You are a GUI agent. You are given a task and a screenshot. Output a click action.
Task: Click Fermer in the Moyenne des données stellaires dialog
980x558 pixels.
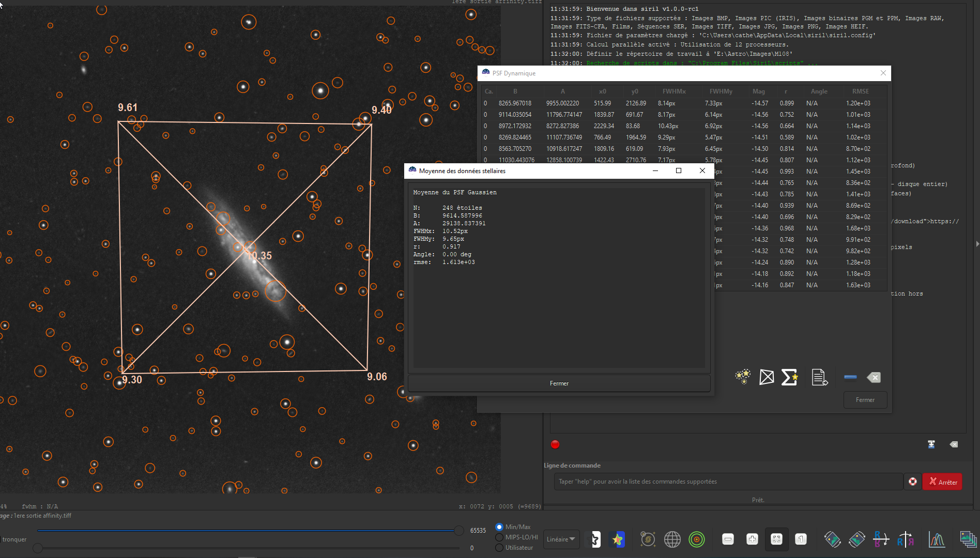[559, 383]
